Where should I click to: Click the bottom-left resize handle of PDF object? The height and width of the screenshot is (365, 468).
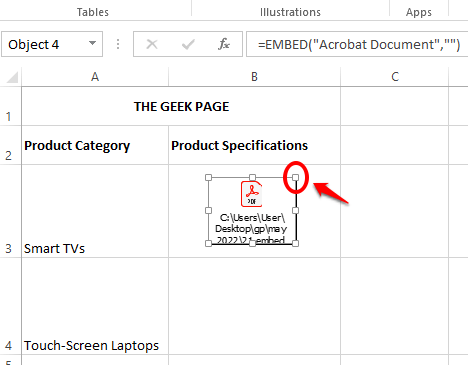pos(208,244)
